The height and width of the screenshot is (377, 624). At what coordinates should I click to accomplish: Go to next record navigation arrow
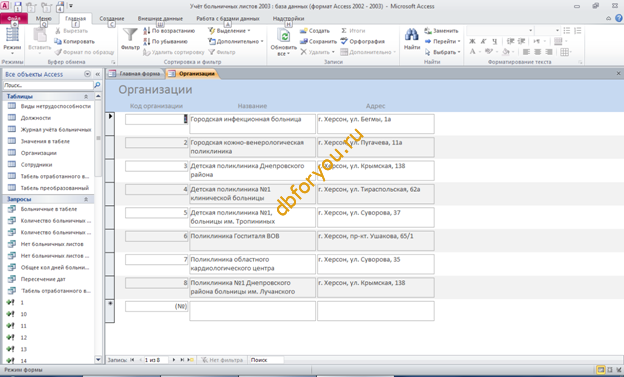pos(174,360)
